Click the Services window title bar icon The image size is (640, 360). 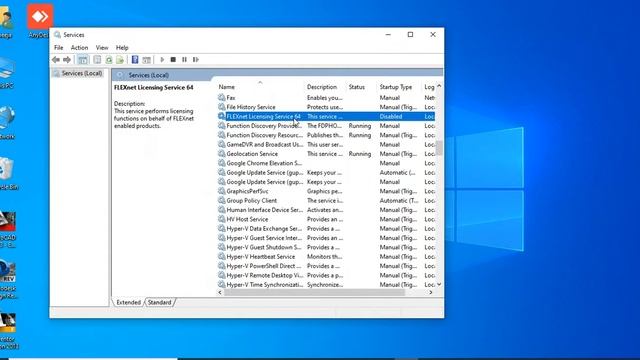[58, 35]
